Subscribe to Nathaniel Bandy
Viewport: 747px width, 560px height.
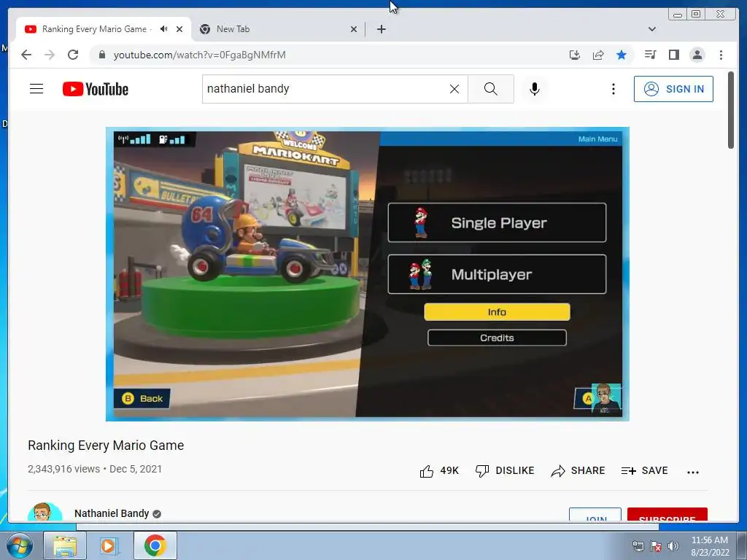667,515
